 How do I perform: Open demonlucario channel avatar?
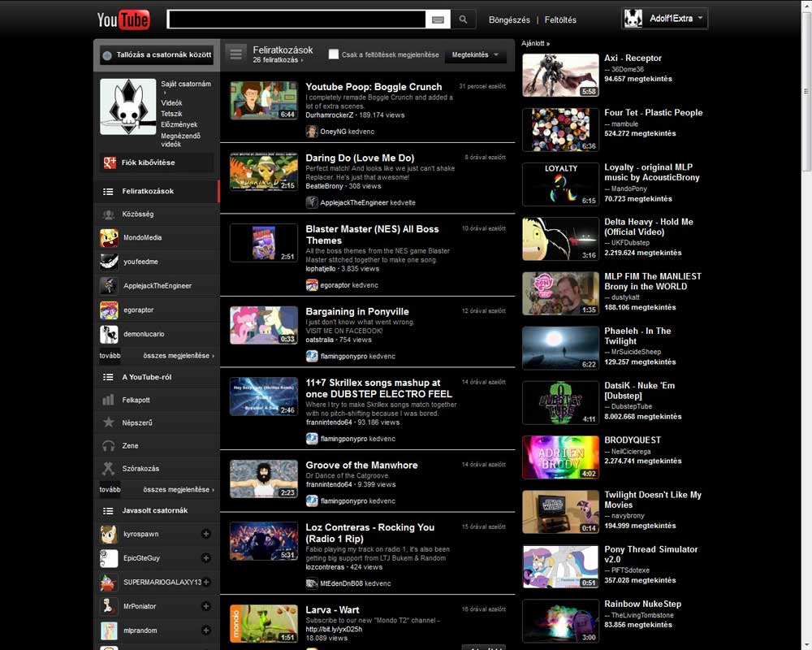click(x=109, y=334)
